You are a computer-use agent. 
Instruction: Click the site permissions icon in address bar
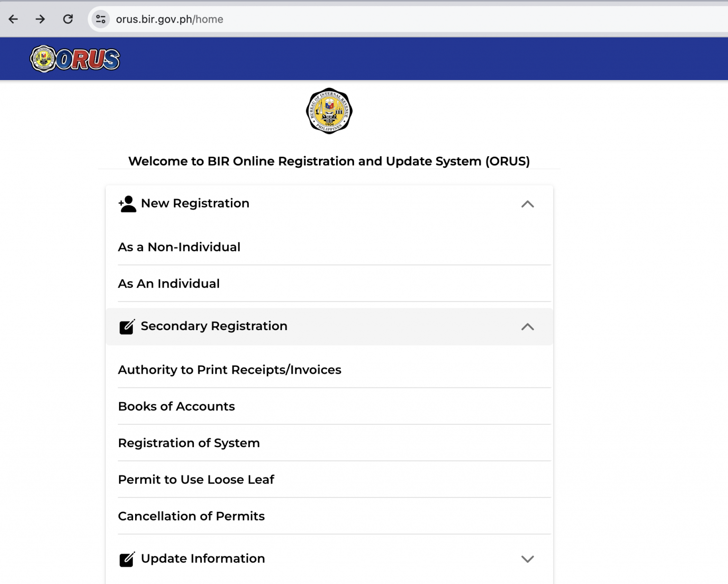point(100,19)
